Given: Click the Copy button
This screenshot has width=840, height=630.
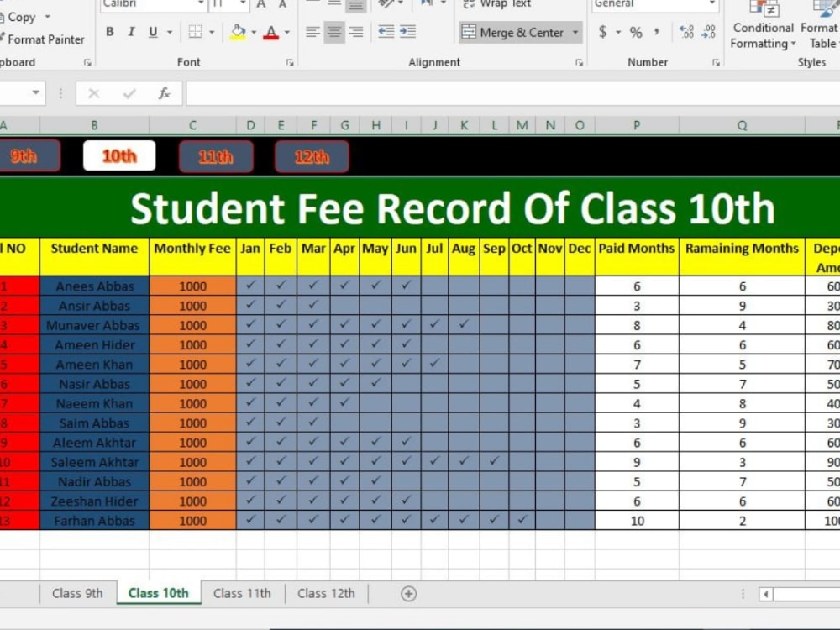Looking at the screenshot, I should tap(18, 17).
